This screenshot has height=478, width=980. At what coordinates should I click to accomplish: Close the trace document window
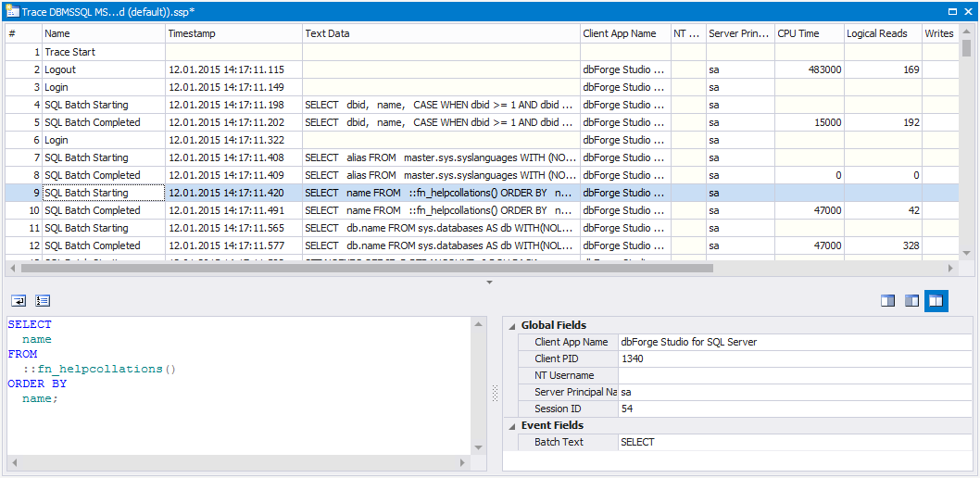966,11
